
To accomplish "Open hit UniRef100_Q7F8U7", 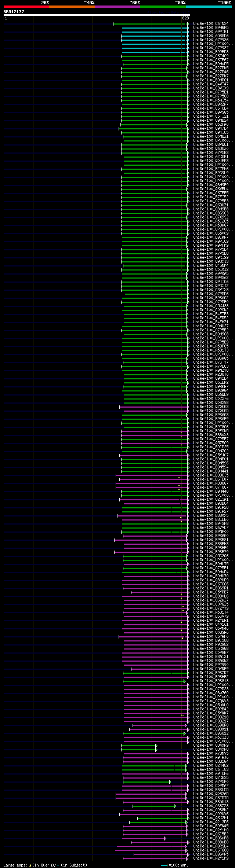I will point(211,488).
